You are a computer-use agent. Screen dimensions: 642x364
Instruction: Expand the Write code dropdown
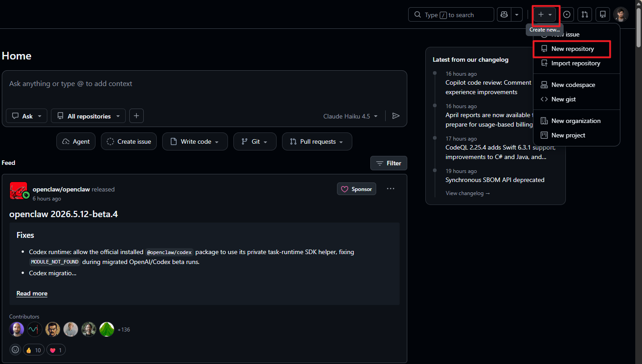(195, 141)
